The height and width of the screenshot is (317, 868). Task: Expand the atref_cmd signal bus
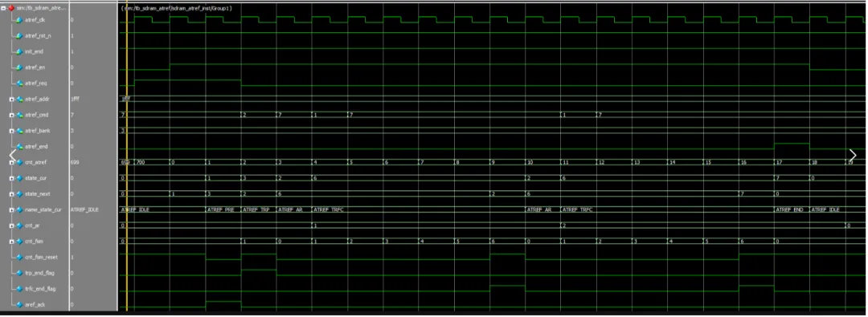(x=11, y=115)
